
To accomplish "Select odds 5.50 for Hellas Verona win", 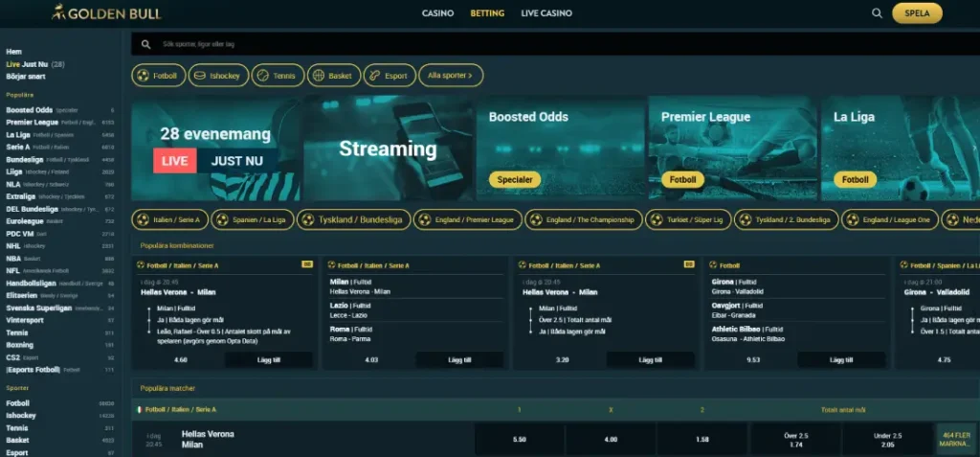I will click(520, 439).
